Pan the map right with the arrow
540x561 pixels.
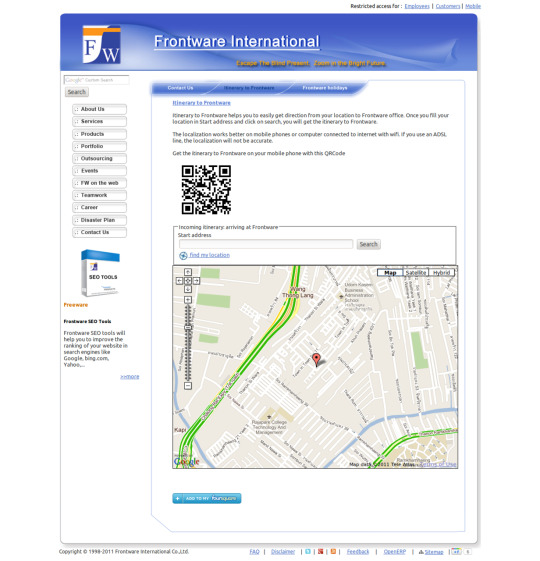tap(196, 281)
